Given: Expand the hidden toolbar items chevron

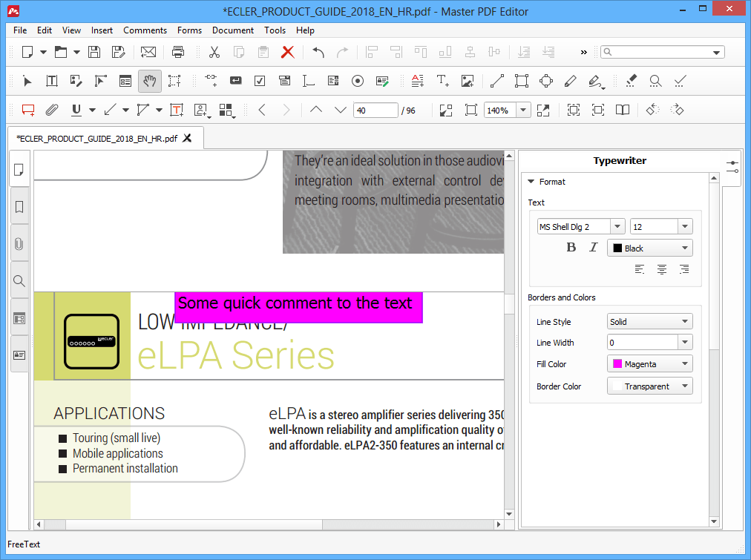Looking at the screenshot, I should (x=583, y=52).
